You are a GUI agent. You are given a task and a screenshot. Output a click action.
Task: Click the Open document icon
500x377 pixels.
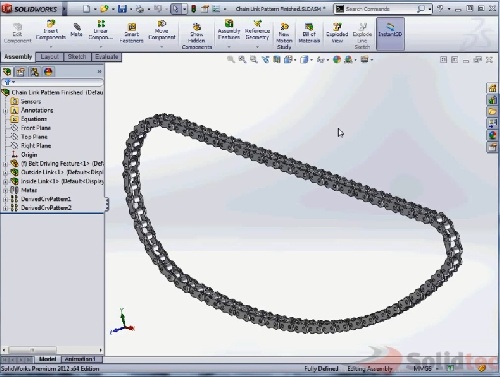tap(104, 9)
